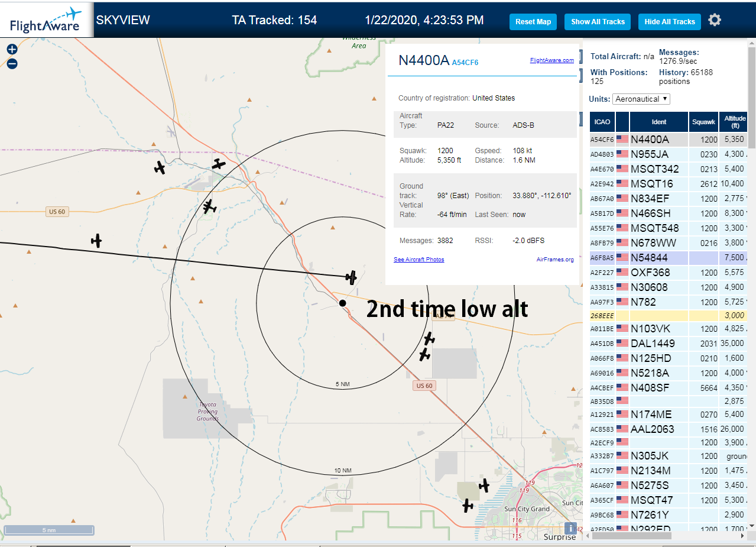This screenshot has height=547, width=756.
Task: Click the Hide All Tracks button
Action: 670,22
